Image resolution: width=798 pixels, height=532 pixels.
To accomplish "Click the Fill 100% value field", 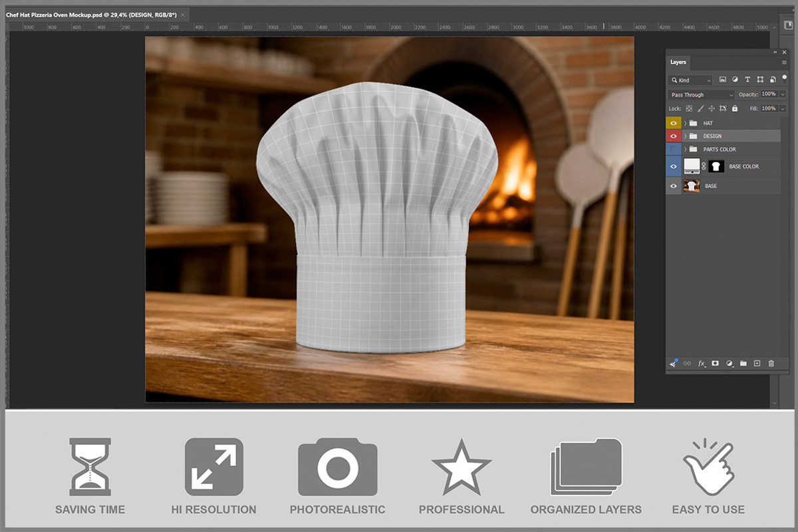I will pos(769,108).
